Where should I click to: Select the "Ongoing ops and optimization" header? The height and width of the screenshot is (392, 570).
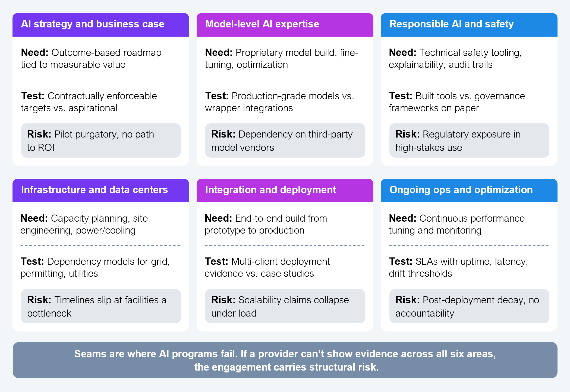point(469,190)
